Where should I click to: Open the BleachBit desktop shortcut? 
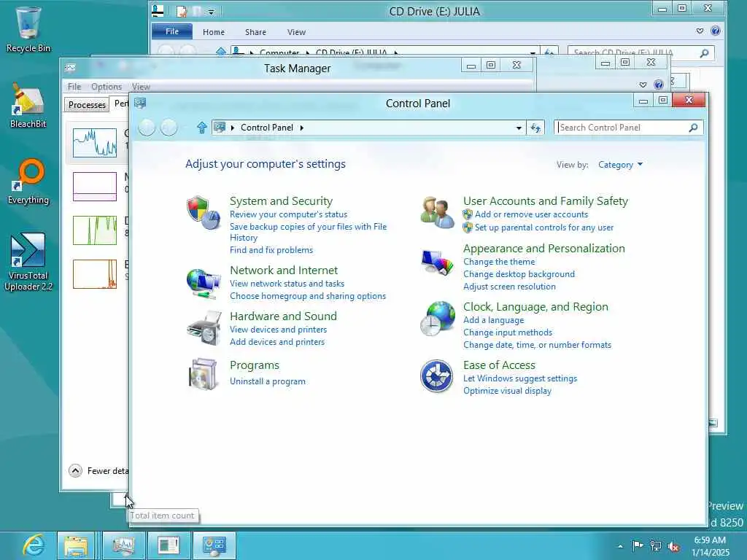point(28,106)
